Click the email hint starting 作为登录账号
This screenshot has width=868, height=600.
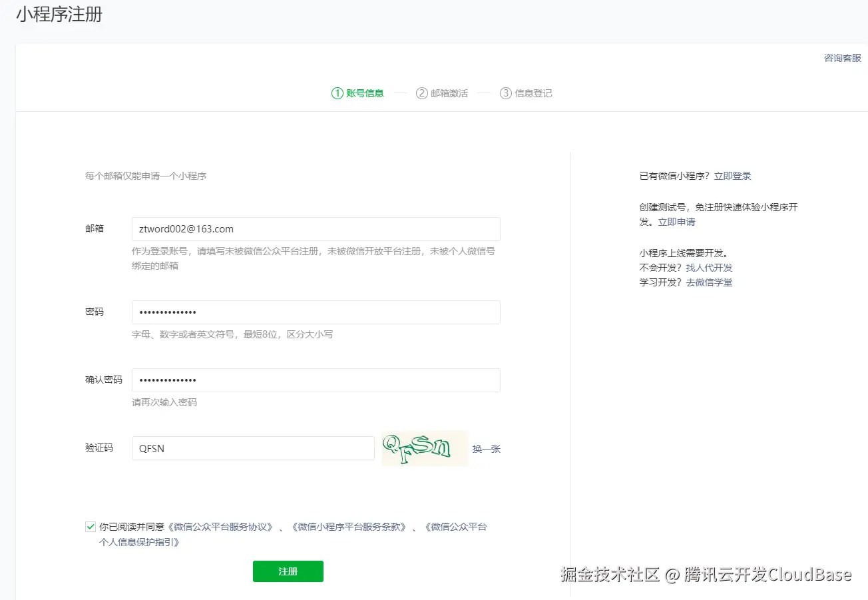pyautogui.click(x=314, y=258)
